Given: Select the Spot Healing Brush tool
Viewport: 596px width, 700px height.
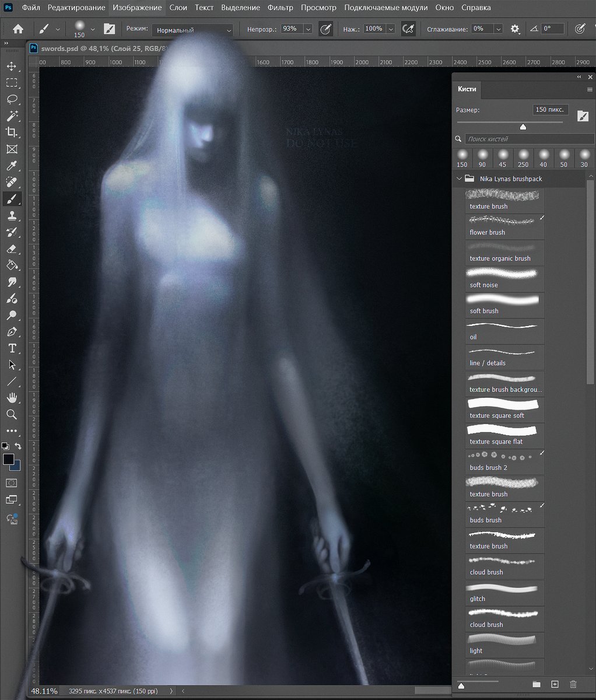Looking at the screenshot, I should (12, 183).
